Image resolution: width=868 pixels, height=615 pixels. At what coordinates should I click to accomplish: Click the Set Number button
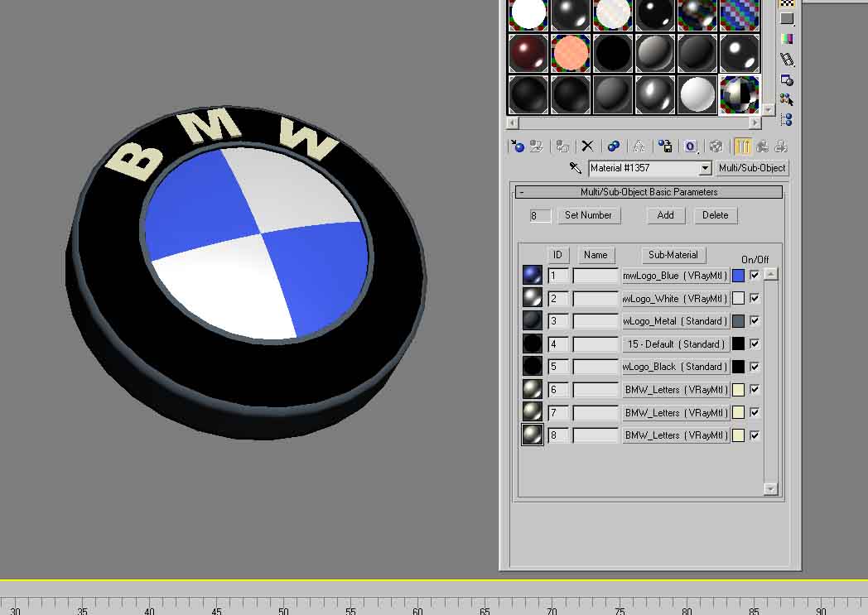pyautogui.click(x=588, y=215)
